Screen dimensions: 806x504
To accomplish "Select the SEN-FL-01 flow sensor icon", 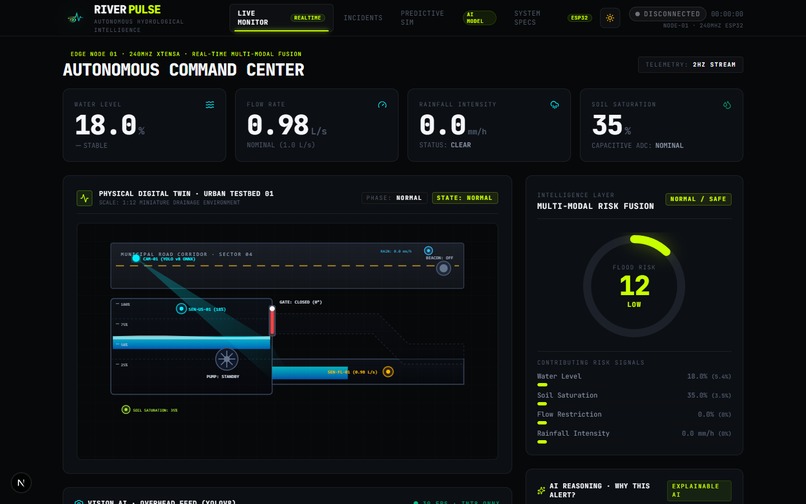I will pos(388,371).
